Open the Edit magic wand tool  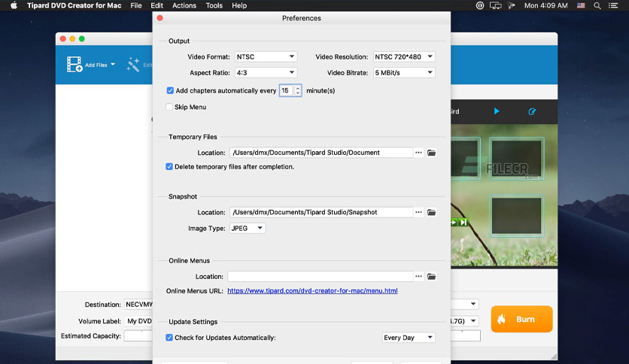tap(133, 65)
